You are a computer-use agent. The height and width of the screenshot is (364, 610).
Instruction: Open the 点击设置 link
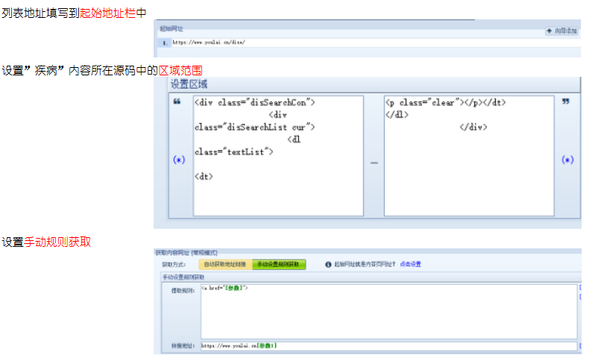(x=410, y=264)
